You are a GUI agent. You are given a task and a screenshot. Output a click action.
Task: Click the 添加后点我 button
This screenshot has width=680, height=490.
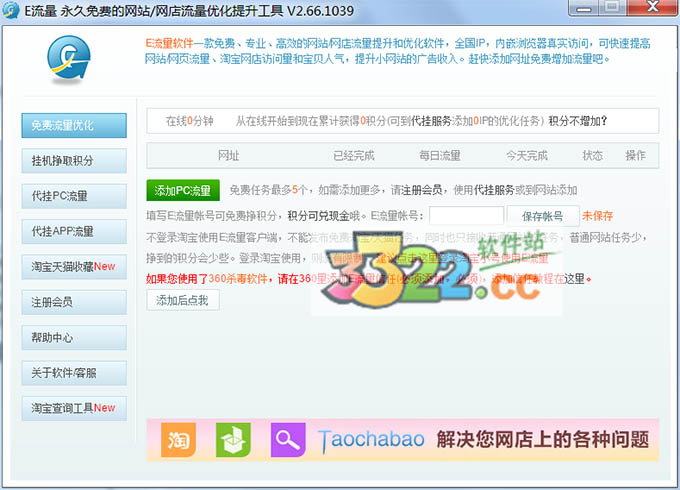pyautogui.click(x=183, y=300)
